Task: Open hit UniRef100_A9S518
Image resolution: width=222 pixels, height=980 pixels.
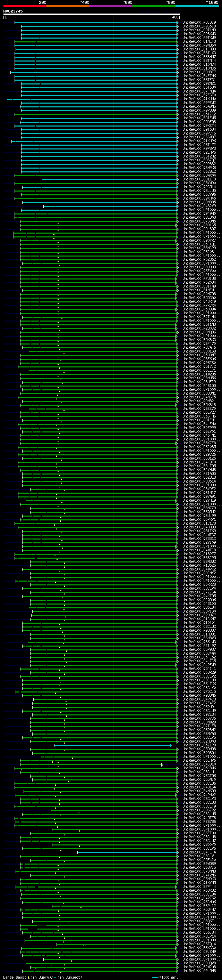Action: 199,26
